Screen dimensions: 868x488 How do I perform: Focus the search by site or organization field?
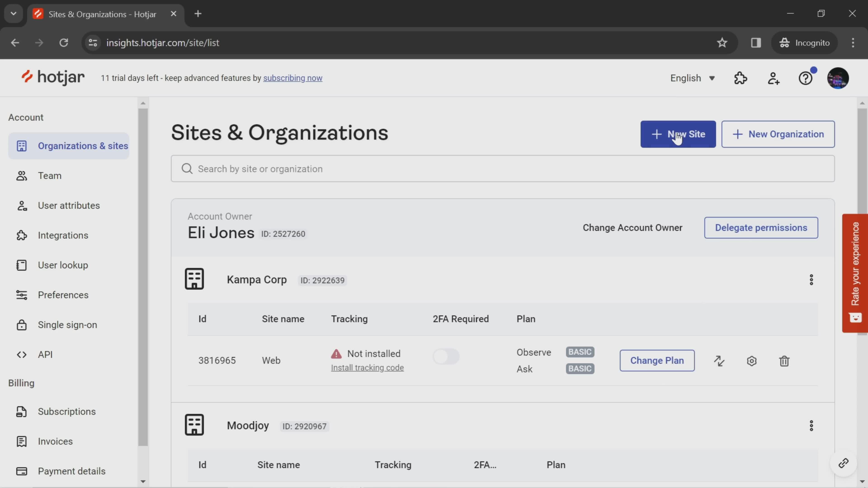pyautogui.click(x=503, y=169)
